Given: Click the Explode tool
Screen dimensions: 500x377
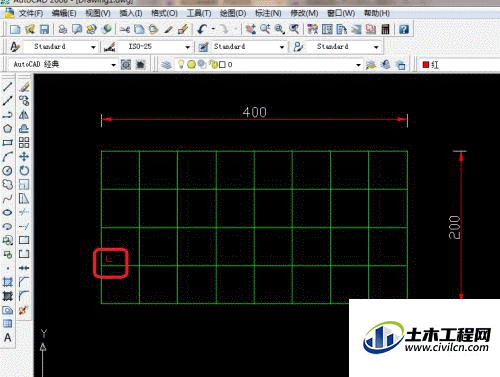Looking at the screenshot, I should point(24,310).
